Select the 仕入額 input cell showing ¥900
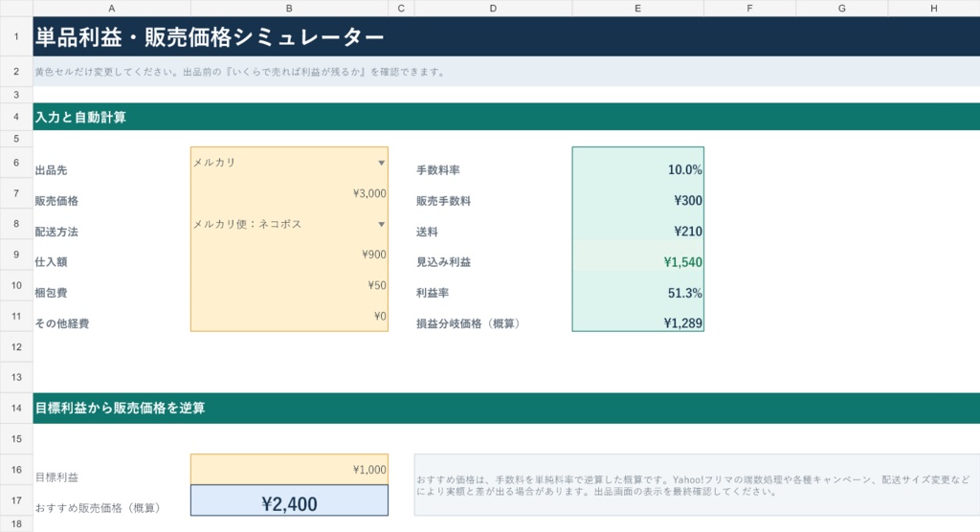 289,255
